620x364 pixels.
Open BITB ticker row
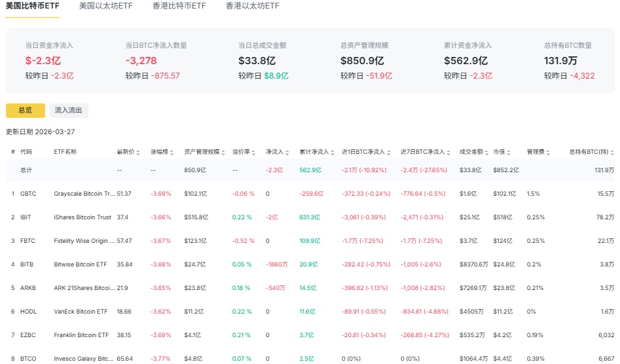point(27,264)
